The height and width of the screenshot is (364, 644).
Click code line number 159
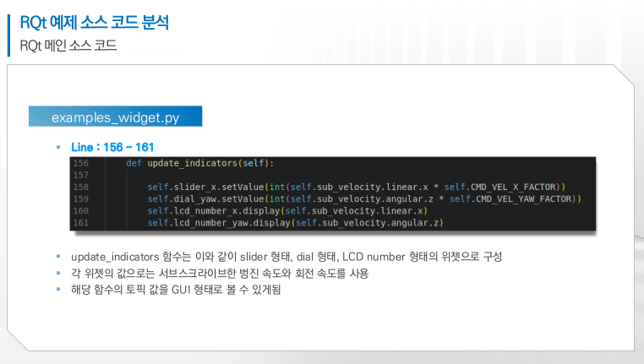(81, 198)
